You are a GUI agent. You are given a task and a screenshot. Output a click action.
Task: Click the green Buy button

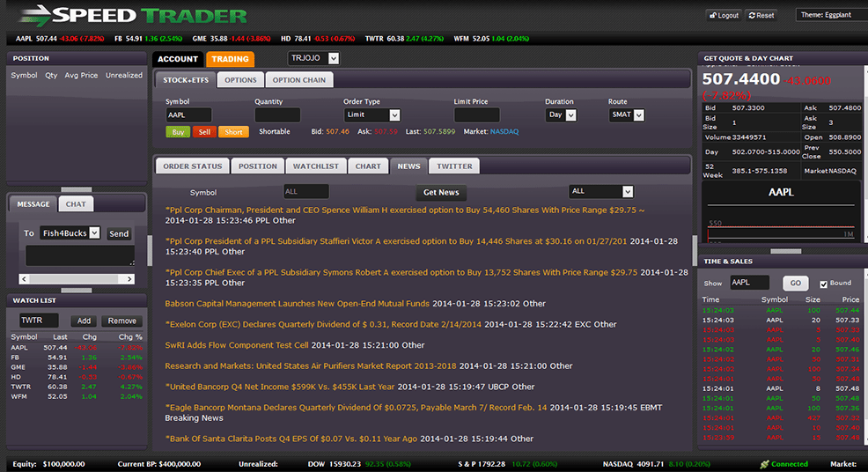pos(178,132)
